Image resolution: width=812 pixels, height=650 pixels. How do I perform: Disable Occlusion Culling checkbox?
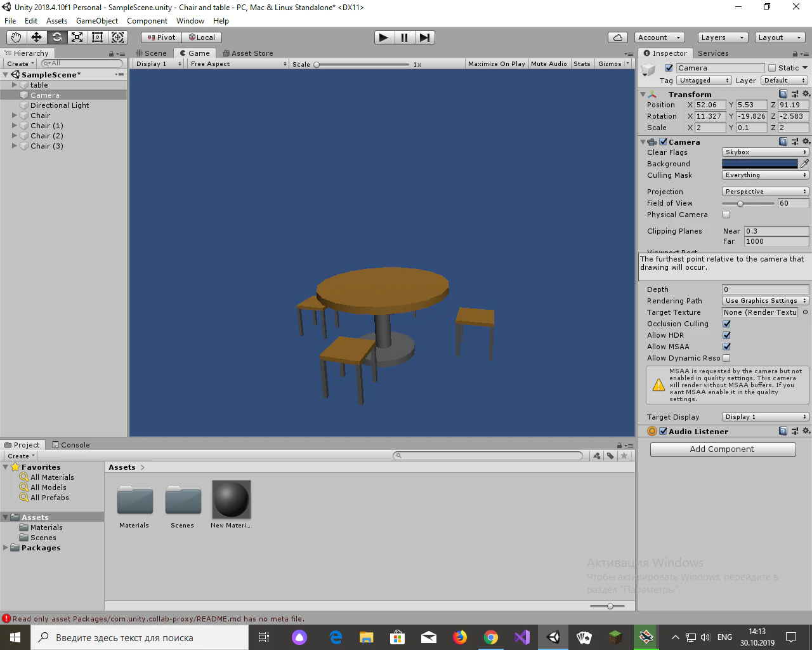[x=726, y=324]
